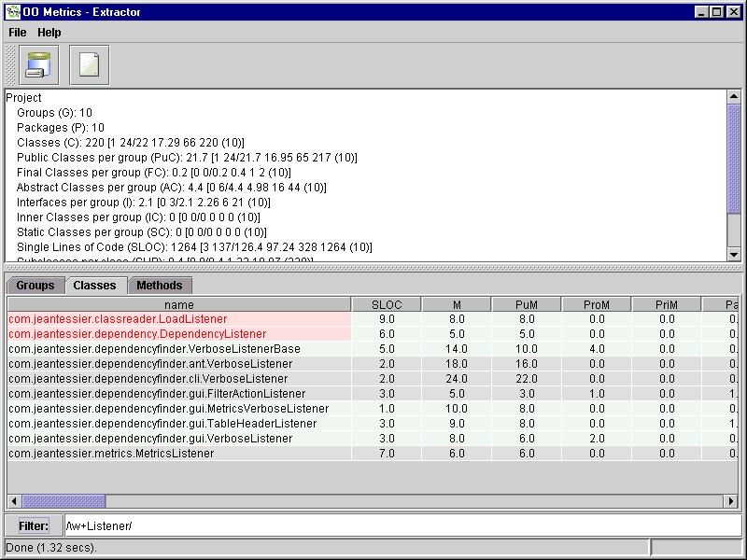Click PuM value 16.0 for ant.VerboseListener
Viewport: 747px width, 560px height.
[527, 364]
